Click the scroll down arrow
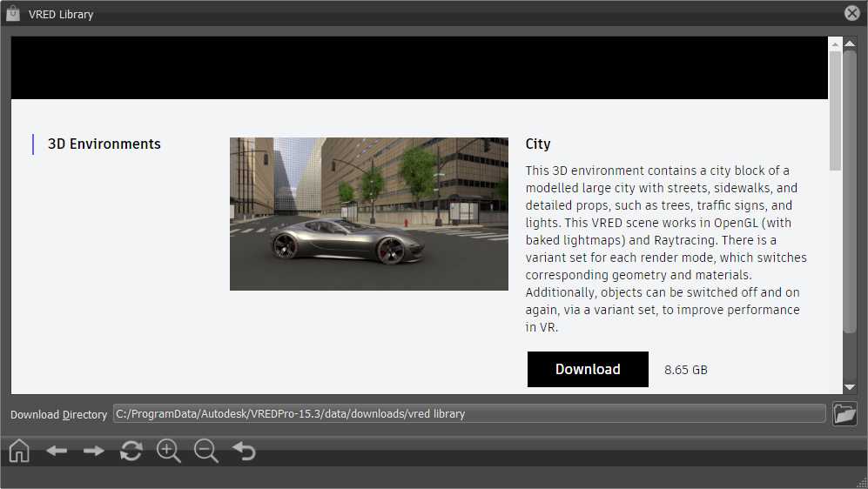Viewport: 868px width, 489px height. pos(850,388)
